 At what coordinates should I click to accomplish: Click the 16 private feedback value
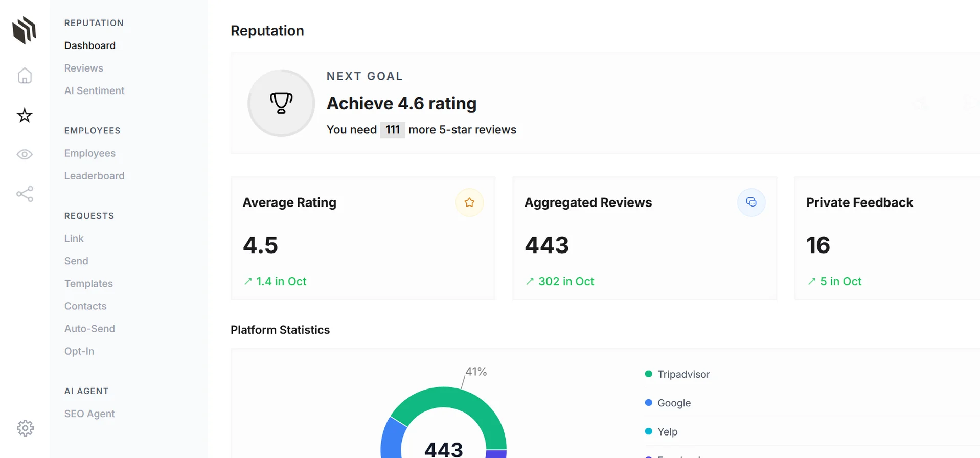(x=818, y=245)
